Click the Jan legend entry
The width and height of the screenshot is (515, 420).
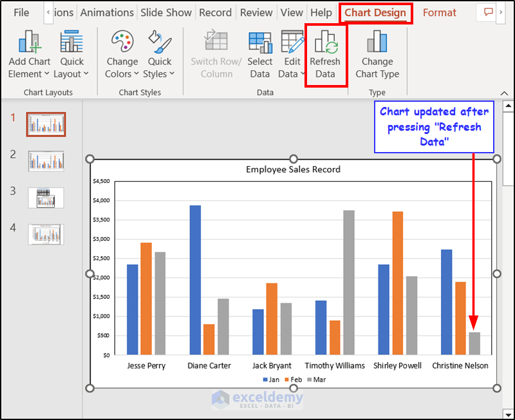coord(271,379)
